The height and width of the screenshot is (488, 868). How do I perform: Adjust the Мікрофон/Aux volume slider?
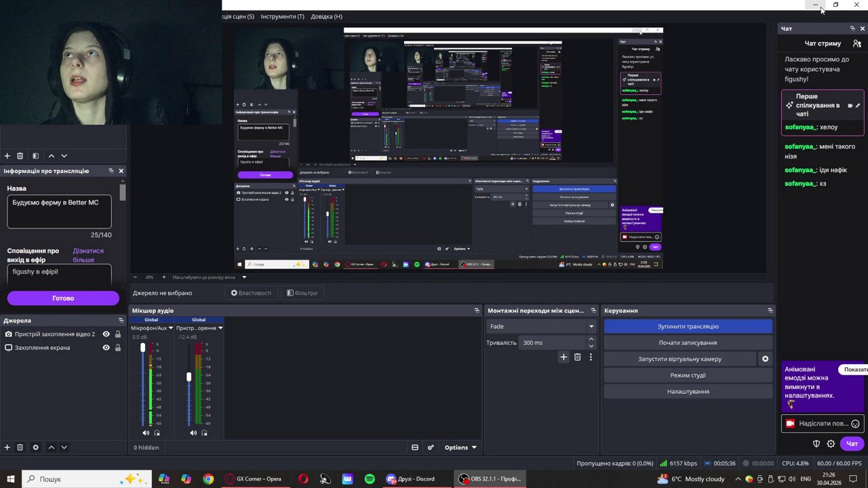[x=142, y=348]
